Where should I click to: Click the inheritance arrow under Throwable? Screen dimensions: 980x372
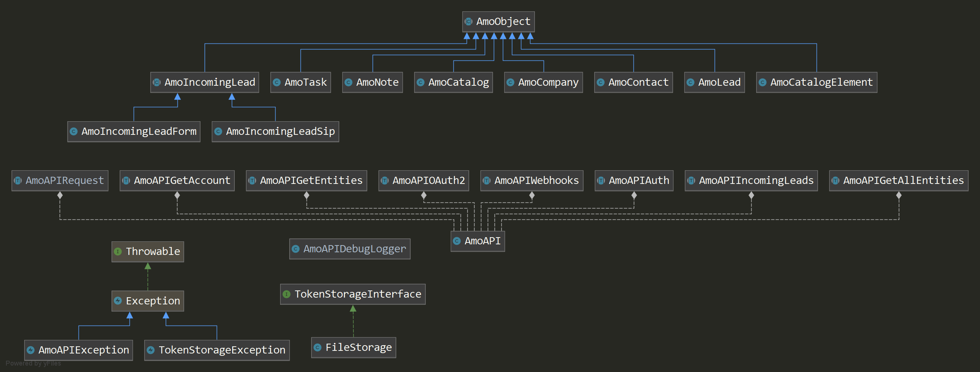coord(148,266)
